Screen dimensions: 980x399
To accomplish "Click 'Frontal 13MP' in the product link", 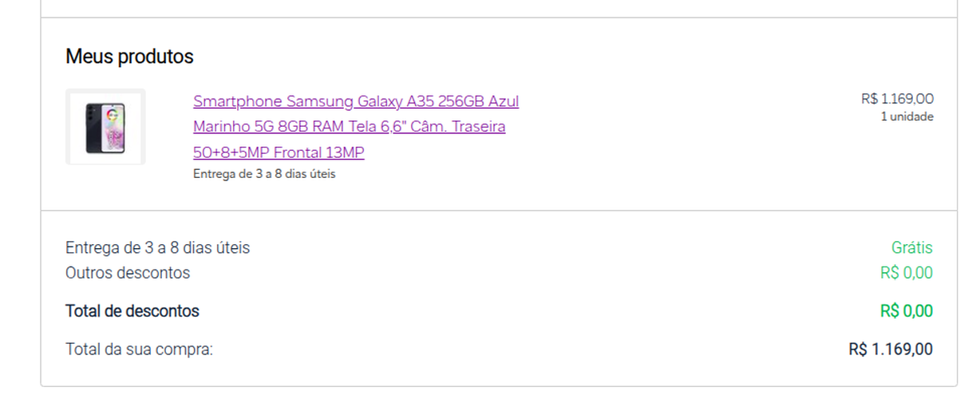I will point(319,152).
